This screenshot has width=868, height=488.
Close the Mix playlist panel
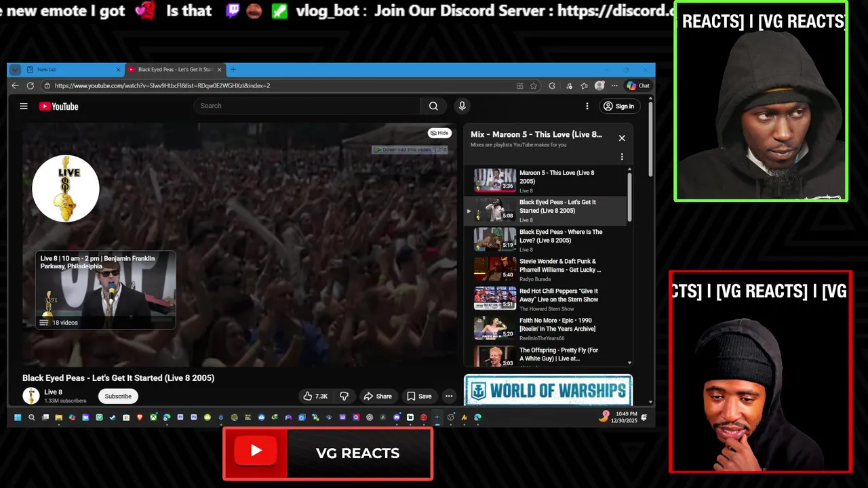pos(622,138)
